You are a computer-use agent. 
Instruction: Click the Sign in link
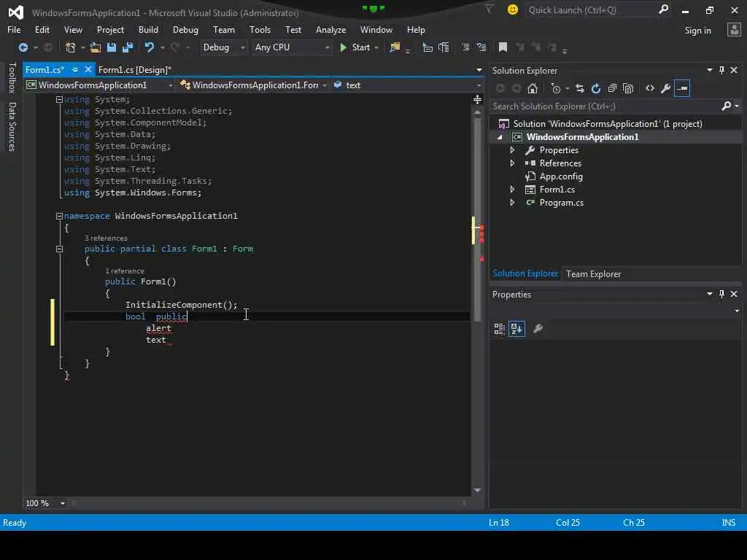point(697,31)
